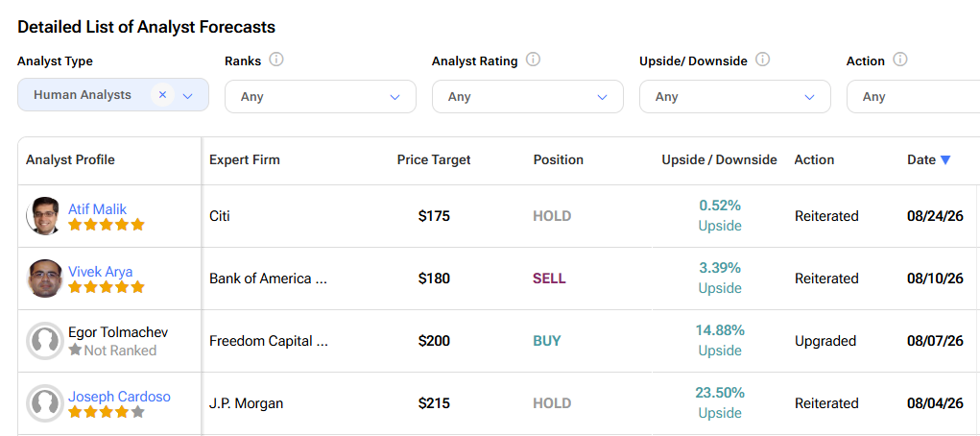Screen dimensions: 980x436
Task: Open Vivek Arya analyst profile link
Action: coord(100,272)
